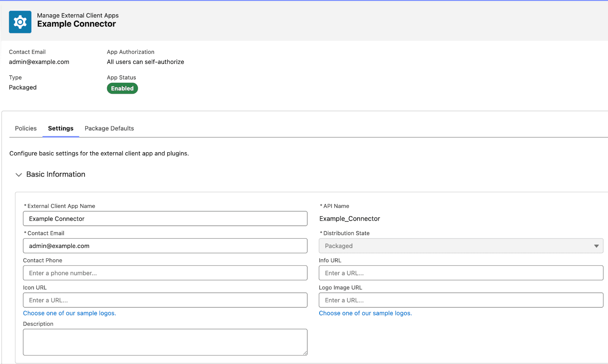The height and width of the screenshot is (364, 608).
Task: Click the Basic Information section heading
Action: click(56, 174)
